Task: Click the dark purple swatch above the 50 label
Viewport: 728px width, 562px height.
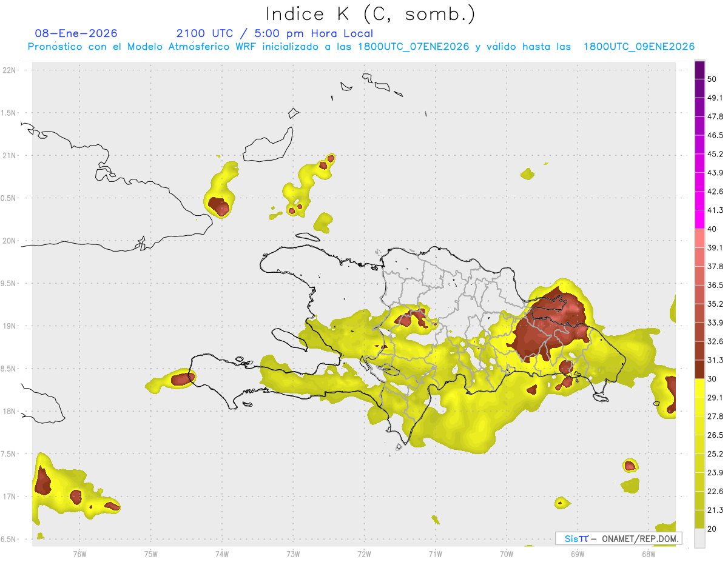Action: [x=699, y=70]
